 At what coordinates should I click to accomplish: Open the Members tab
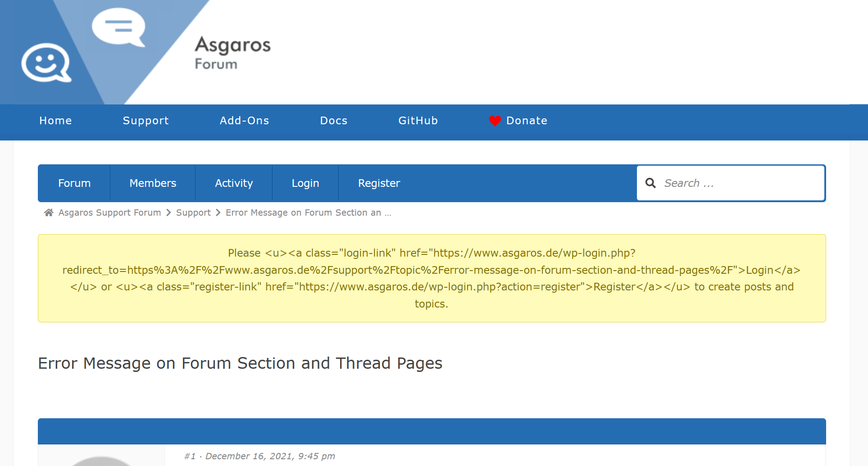153,183
